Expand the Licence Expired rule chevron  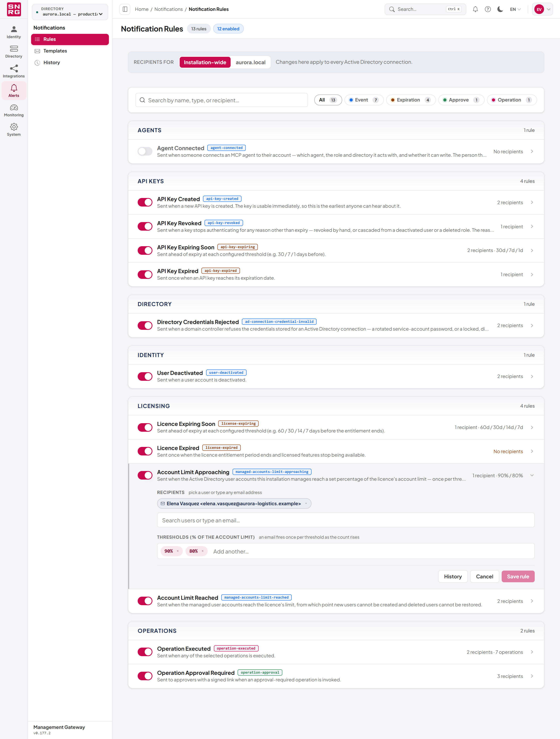click(x=532, y=451)
